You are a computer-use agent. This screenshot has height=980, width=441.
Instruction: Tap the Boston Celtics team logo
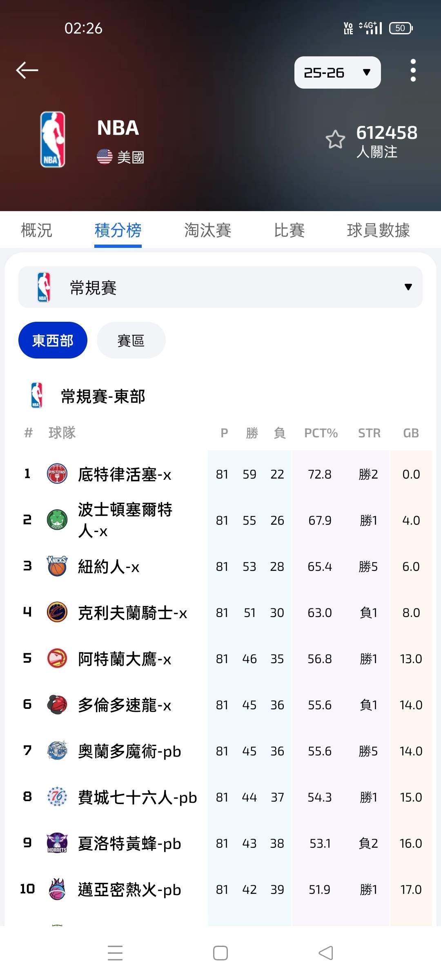57,520
